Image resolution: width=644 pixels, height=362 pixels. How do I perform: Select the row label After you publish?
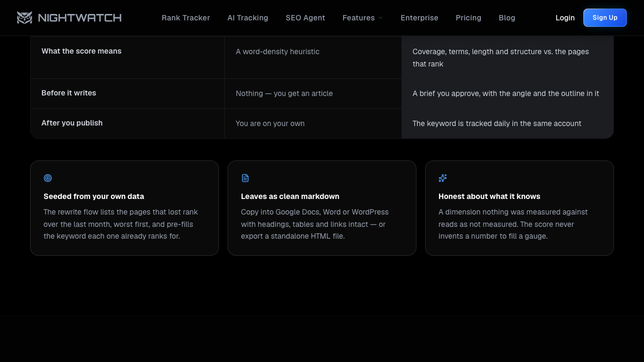pos(72,123)
